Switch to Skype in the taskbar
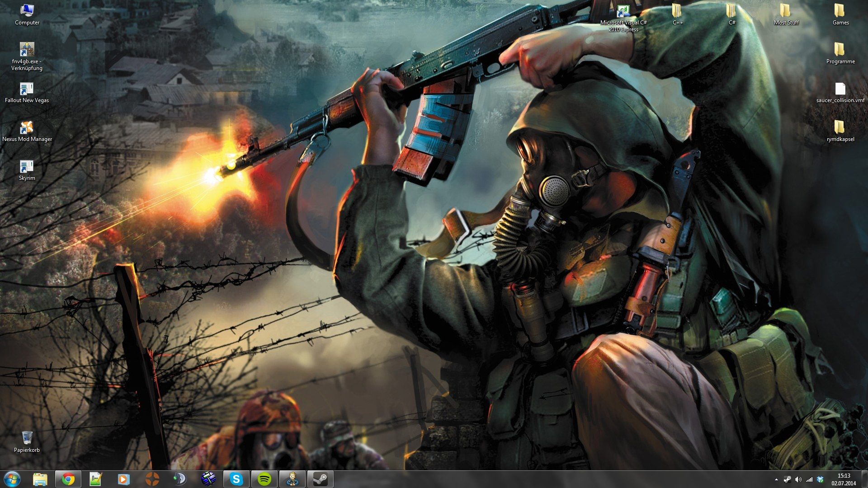 coord(236,479)
